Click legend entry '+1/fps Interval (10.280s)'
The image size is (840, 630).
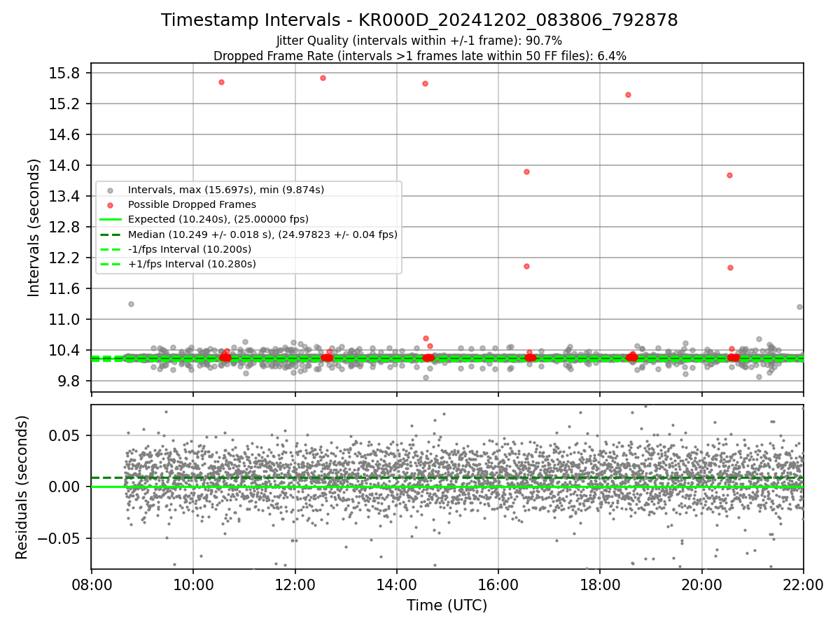click(x=192, y=264)
